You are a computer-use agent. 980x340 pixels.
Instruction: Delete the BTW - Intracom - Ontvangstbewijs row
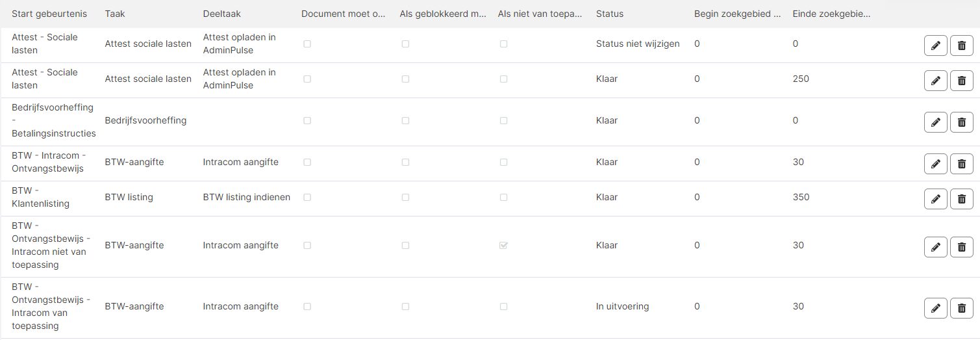[x=962, y=164]
